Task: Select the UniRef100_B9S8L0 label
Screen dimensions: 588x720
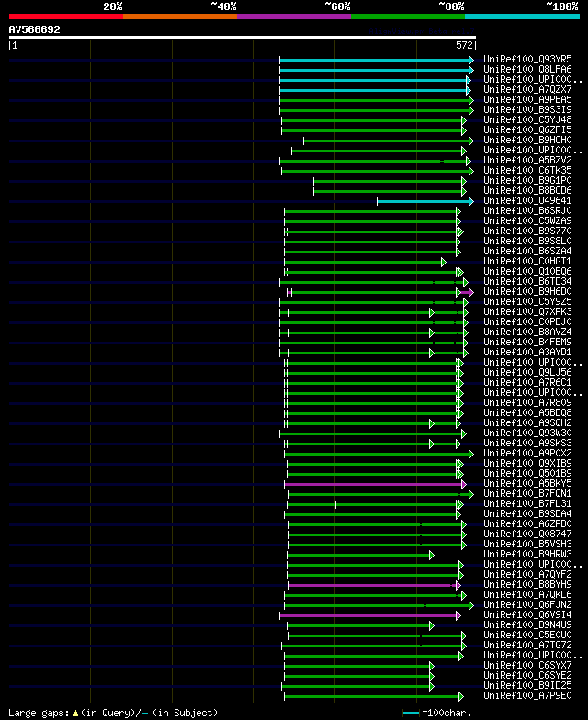Action: click(x=527, y=241)
